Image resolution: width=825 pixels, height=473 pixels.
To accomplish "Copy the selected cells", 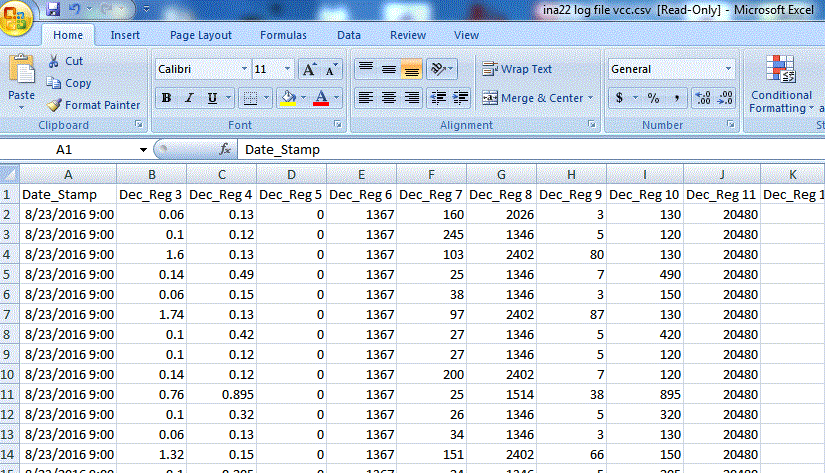I will 69,83.
